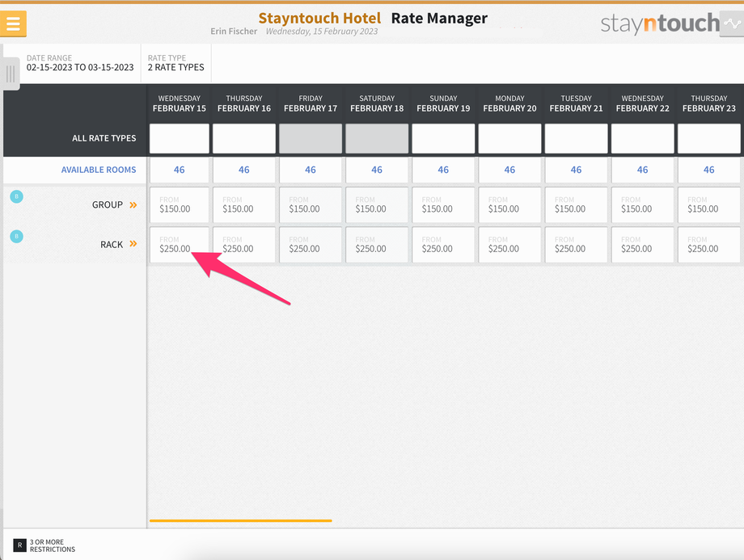Click the Available Rooms row label
Screen dimensions: 744x560
pyautogui.click(x=99, y=170)
